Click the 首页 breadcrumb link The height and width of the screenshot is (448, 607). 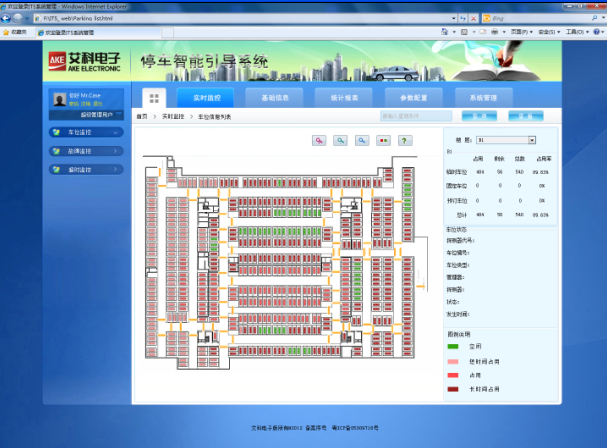142,117
